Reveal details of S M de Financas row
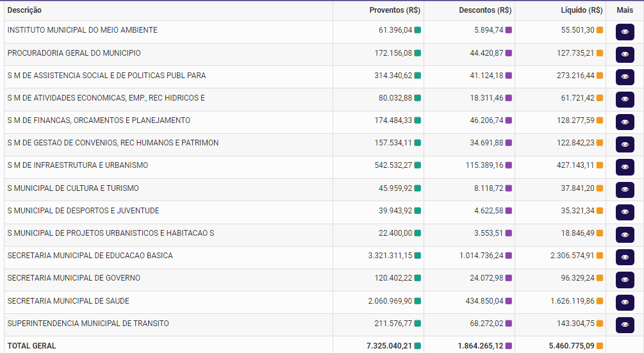 coord(624,122)
